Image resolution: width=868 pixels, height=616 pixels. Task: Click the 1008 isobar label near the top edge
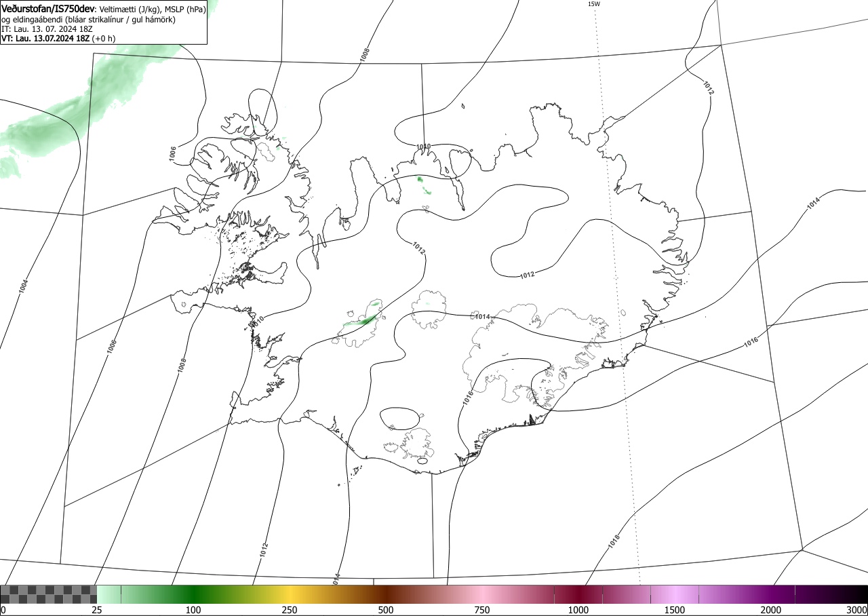(x=365, y=55)
